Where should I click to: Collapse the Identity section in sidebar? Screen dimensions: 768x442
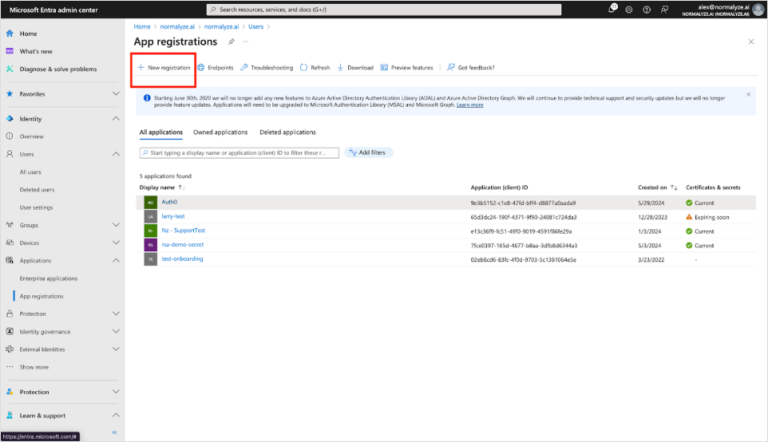[x=115, y=118]
